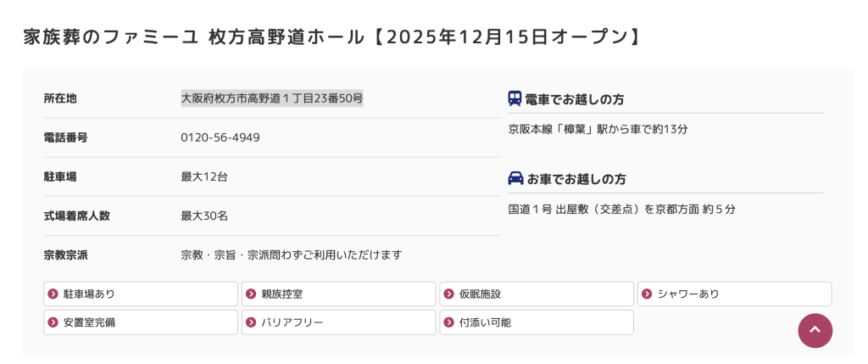Image resolution: width=868 pixels, height=364 pixels.
Task: Open the 親族控室 feature tag
Action: coord(338,294)
